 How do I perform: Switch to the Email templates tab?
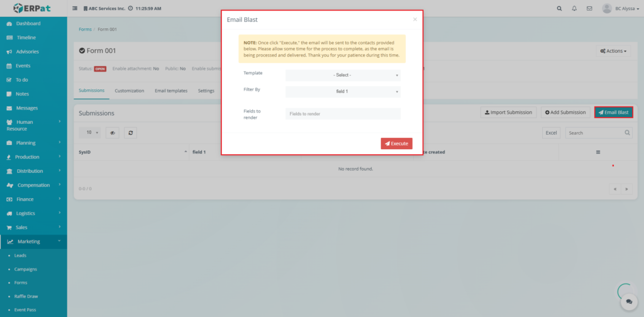[x=171, y=91]
